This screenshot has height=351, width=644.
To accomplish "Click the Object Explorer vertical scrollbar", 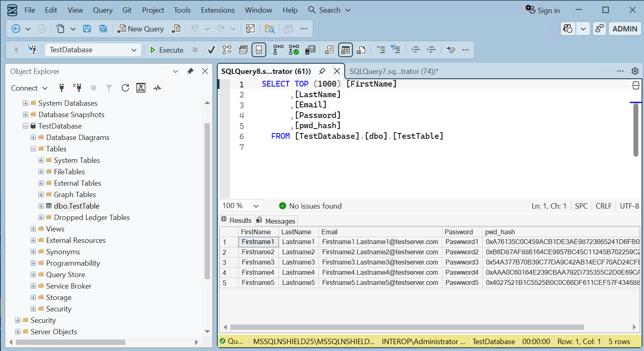I will [x=207, y=202].
